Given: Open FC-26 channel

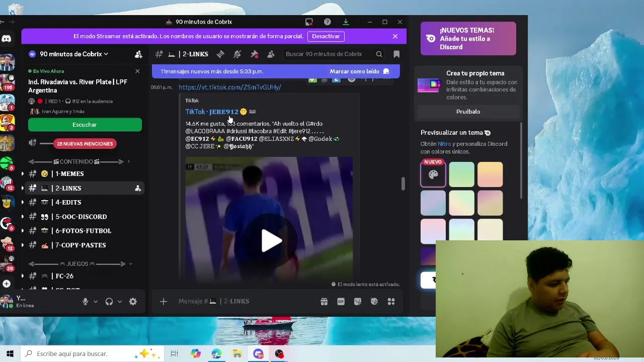Looking at the screenshot, I should point(85,276).
